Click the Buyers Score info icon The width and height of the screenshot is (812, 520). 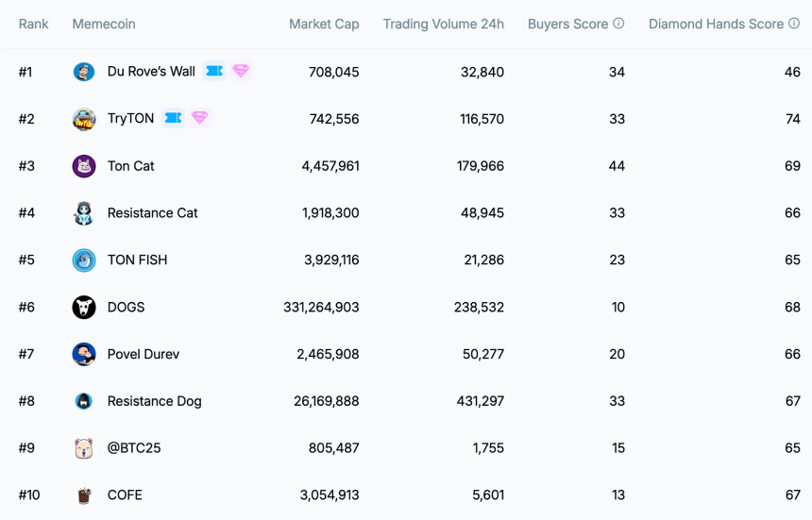[618, 24]
